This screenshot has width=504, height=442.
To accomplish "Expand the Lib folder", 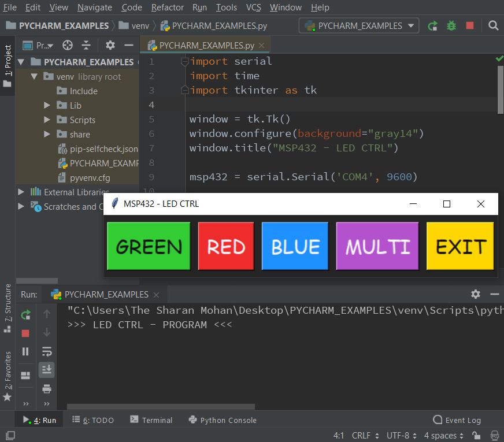I will (47, 105).
